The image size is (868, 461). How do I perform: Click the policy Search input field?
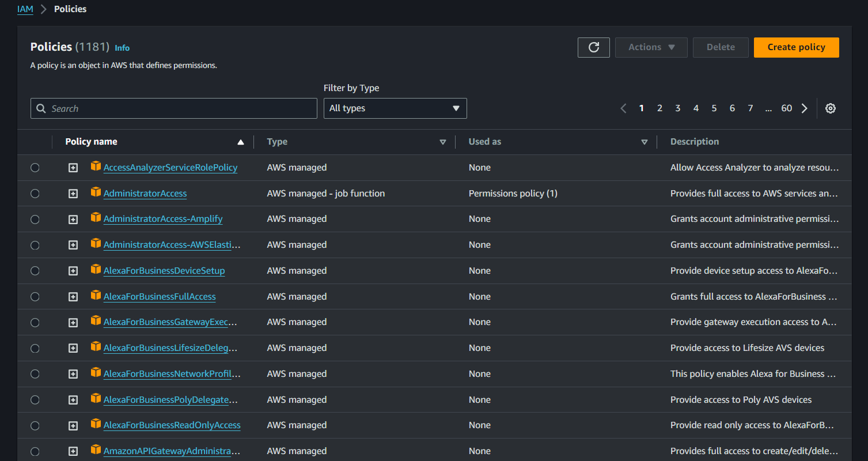click(x=174, y=108)
